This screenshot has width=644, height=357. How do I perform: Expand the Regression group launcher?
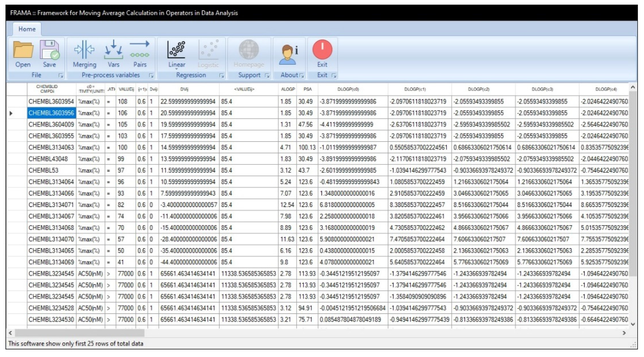pyautogui.click(x=222, y=76)
